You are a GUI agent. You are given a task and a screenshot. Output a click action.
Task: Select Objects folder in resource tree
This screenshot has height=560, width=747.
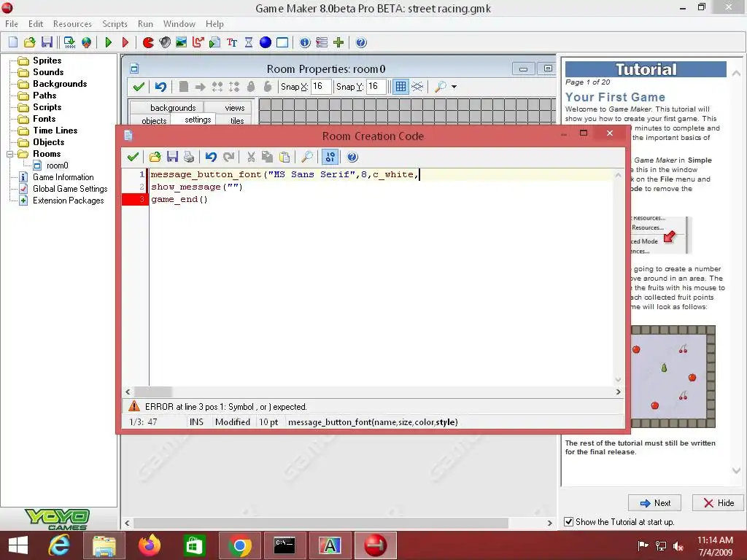pyautogui.click(x=48, y=142)
